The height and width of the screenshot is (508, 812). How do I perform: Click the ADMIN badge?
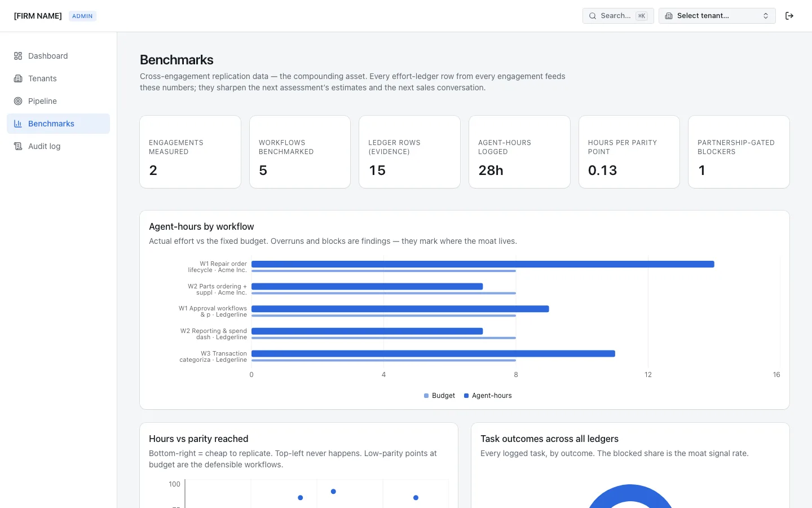pyautogui.click(x=82, y=16)
